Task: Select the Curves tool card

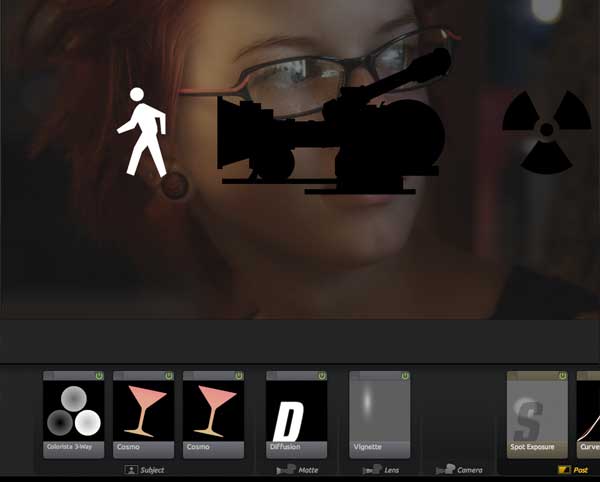Action: pyautogui.click(x=589, y=414)
